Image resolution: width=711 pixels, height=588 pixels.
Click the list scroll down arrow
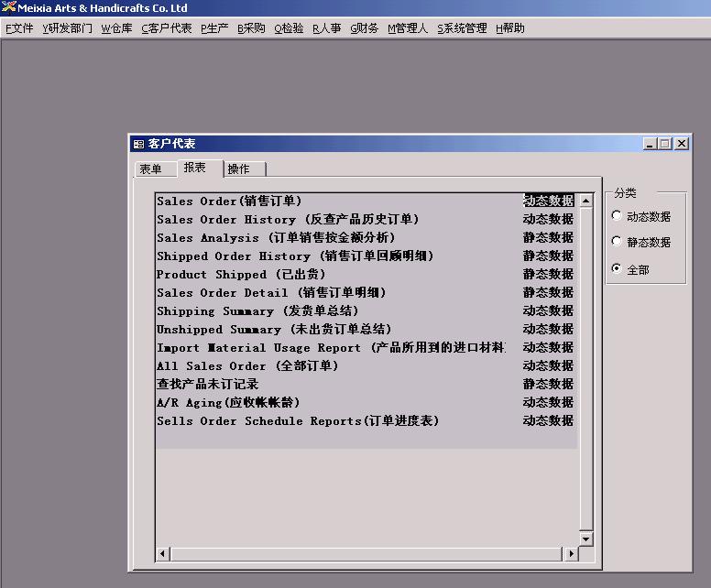585,539
